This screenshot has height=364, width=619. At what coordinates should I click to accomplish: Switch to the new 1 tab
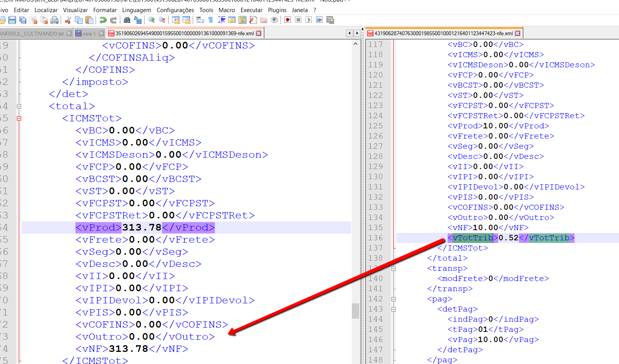coord(89,34)
